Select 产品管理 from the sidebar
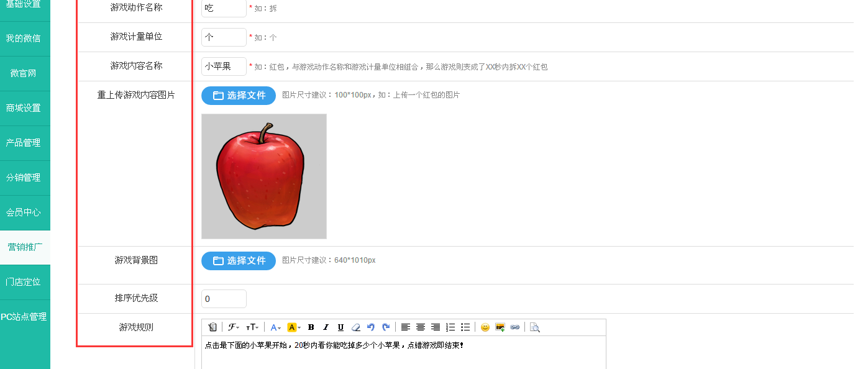The width and height of the screenshot is (868, 369). click(x=25, y=143)
